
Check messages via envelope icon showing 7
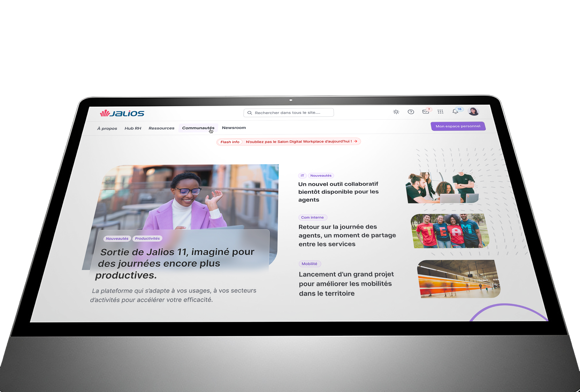426,112
